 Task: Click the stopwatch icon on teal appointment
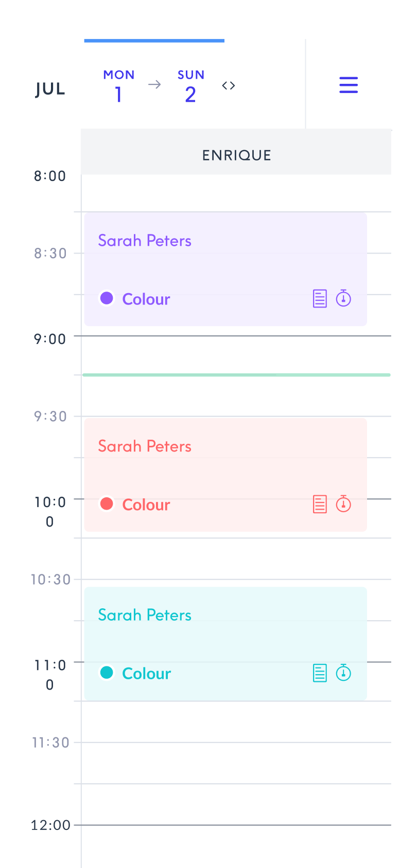pos(343,672)
